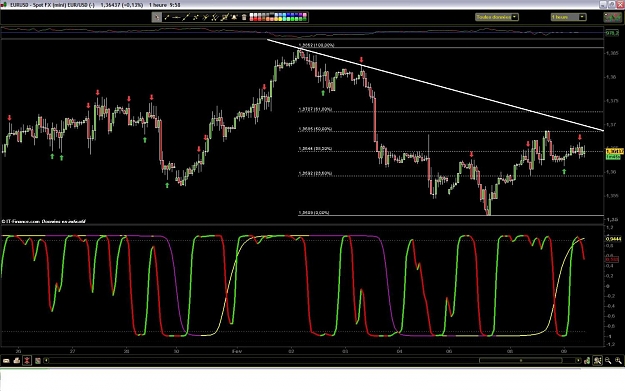Click the highlighted icon left of zoom out
The width and height of the screenshot is (625, 391).
coord(597,361)
